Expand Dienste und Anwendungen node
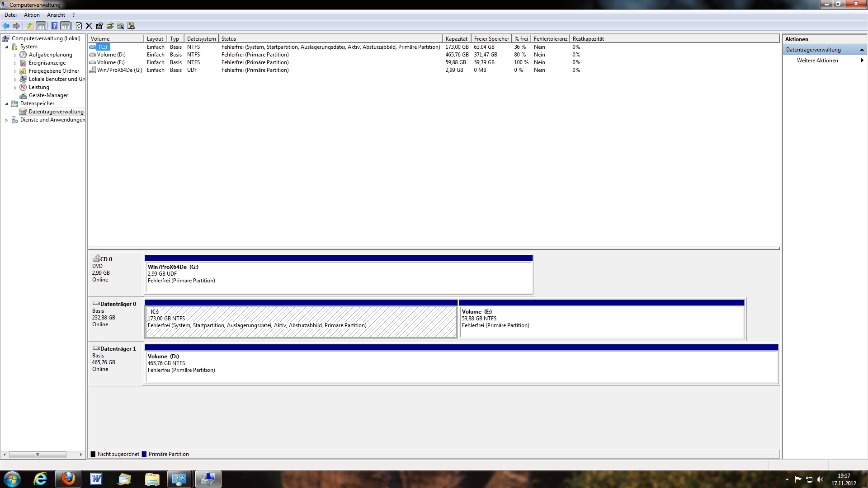 coord(6,120)
